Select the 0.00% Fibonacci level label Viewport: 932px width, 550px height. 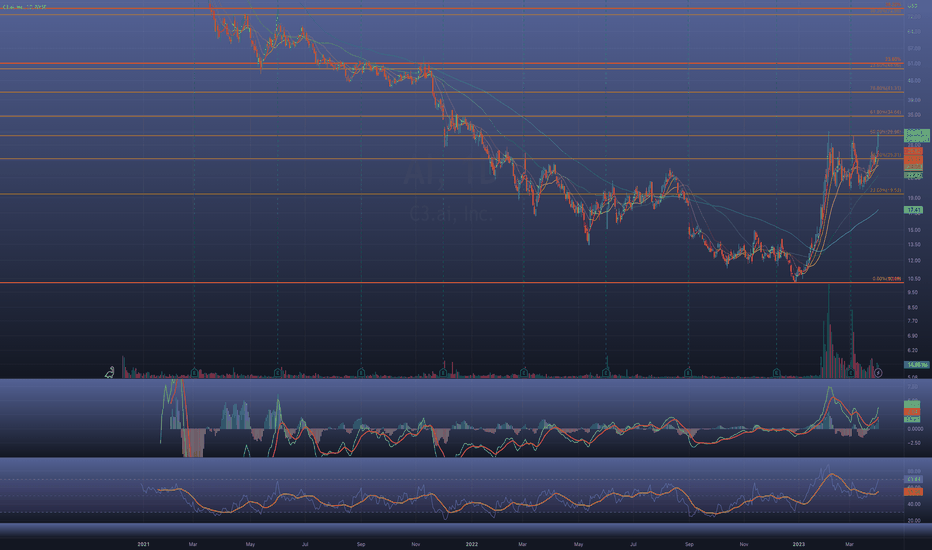[x=887, y=278]
